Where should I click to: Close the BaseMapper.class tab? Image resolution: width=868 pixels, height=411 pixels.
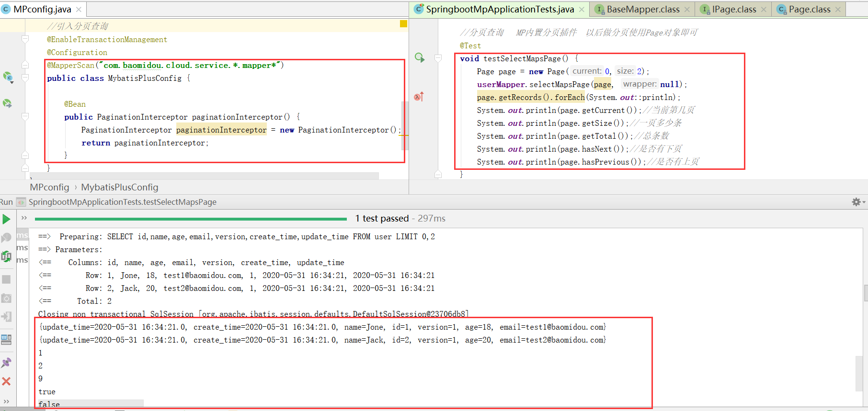tap(687, 9)
